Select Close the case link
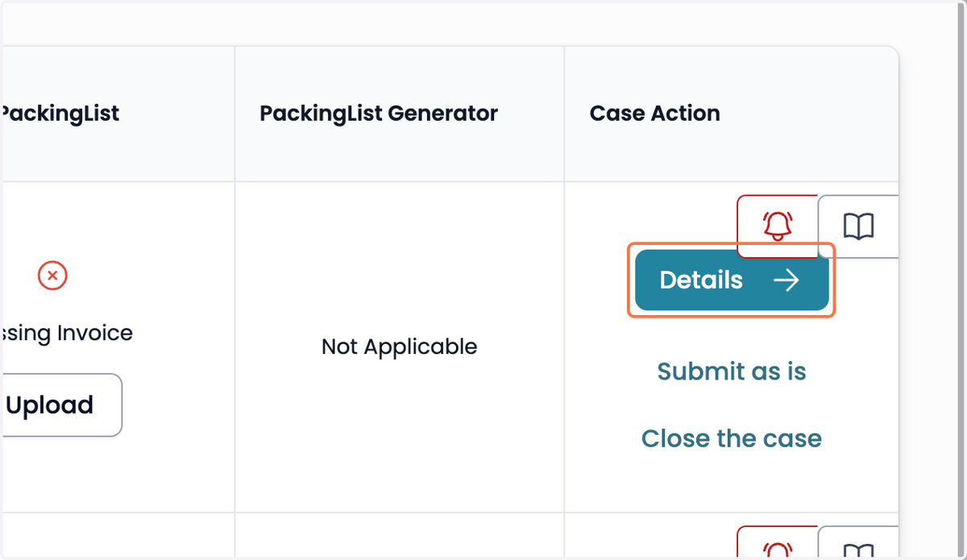 click(x=732, y=439)
